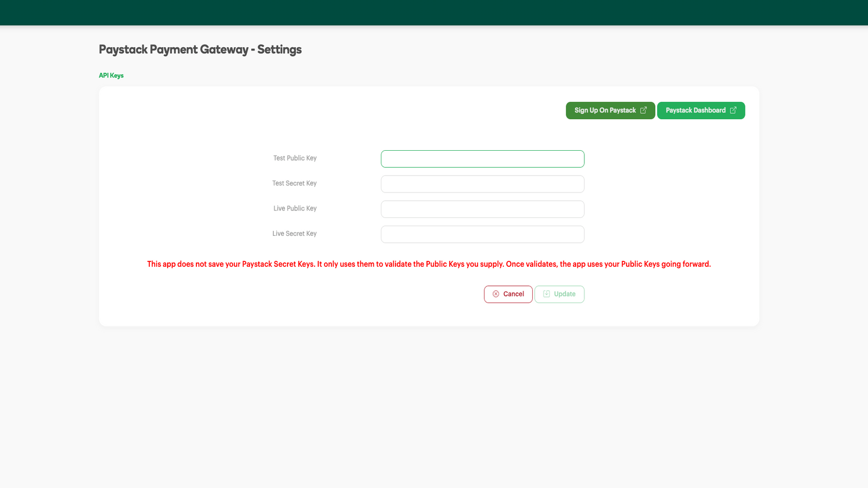Image resolution: width=868 pixels, height=488 pixels.
Task: Click the save icon in Update button
Action: tap(546, 294)
